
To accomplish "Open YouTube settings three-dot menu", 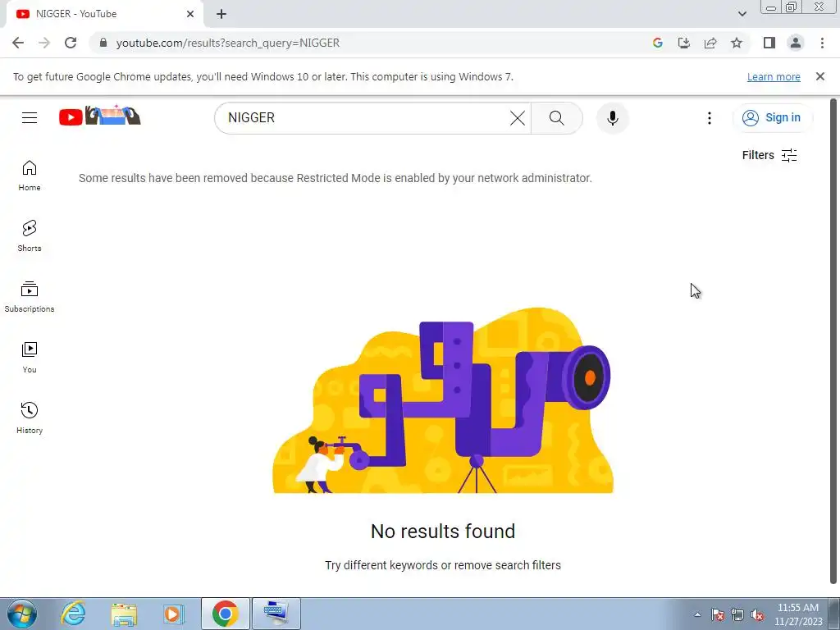I will [710, 118].
